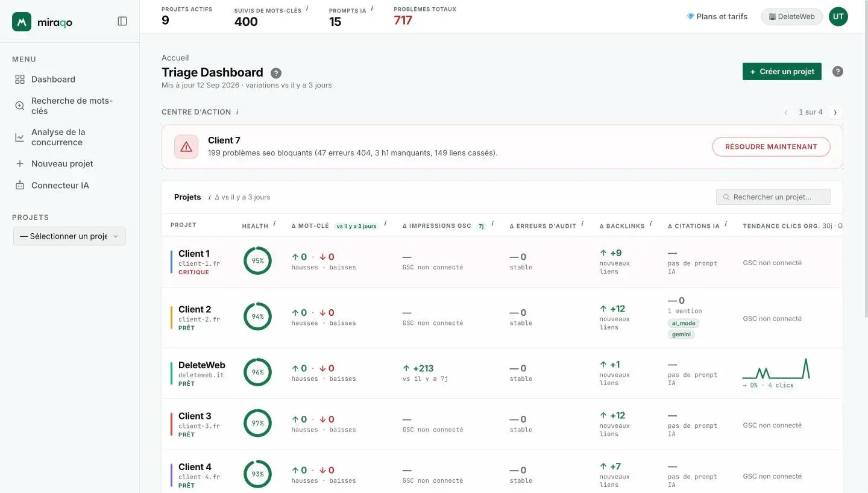Click the info icon in Δ Citations IA header

pos(726,224)
